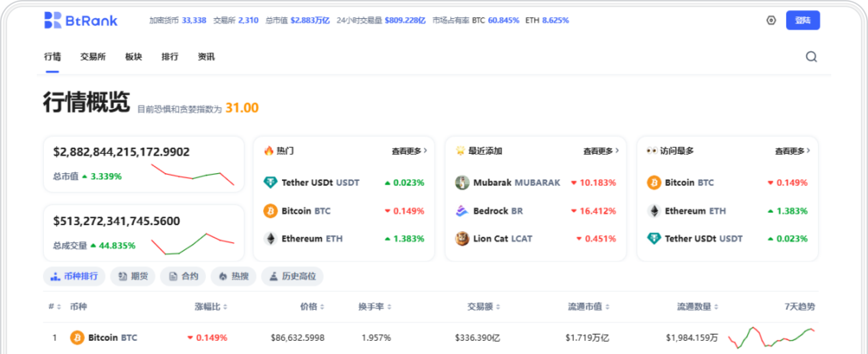The height and width of the screenshot is (354, 868).
Task: Sort the table by # column
Action: pos(55,307)
